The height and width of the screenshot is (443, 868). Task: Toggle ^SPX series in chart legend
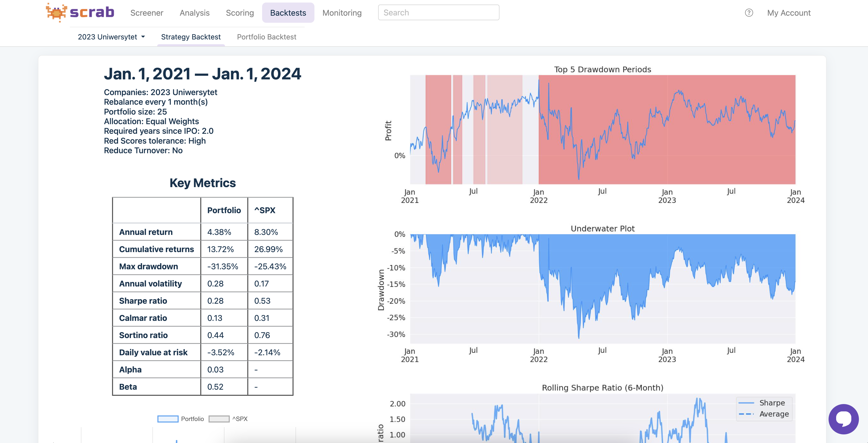[x=240, y=419]
